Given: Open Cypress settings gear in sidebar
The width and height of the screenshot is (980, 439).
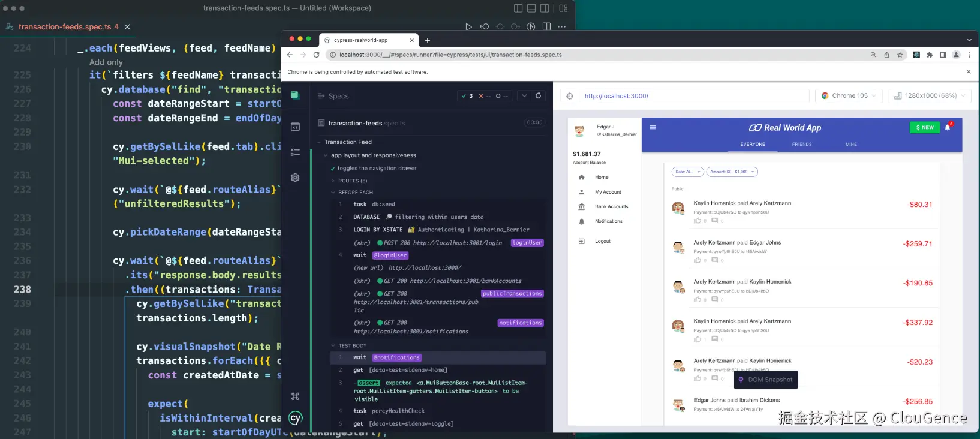Looking at the screenshot, I should point(295,178).
